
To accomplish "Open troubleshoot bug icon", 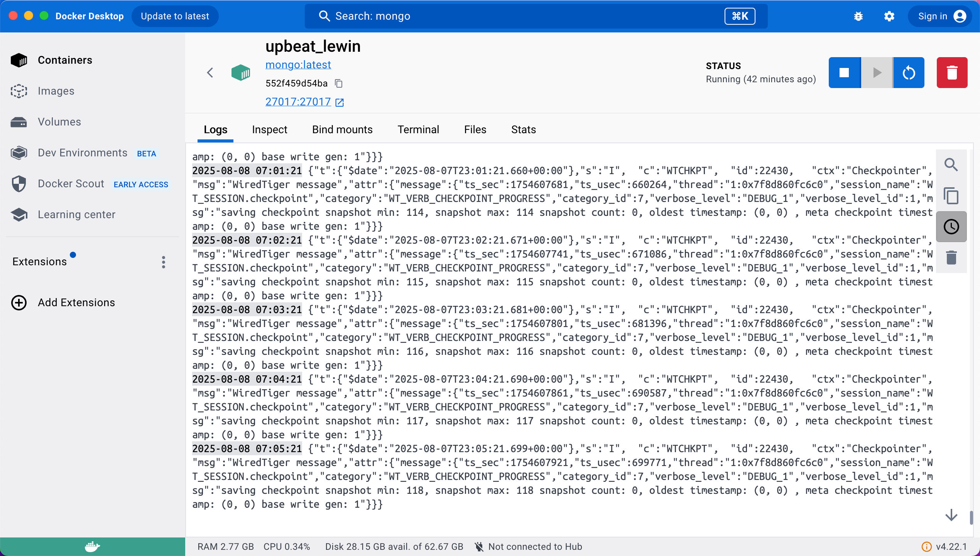I will [858, 16].
